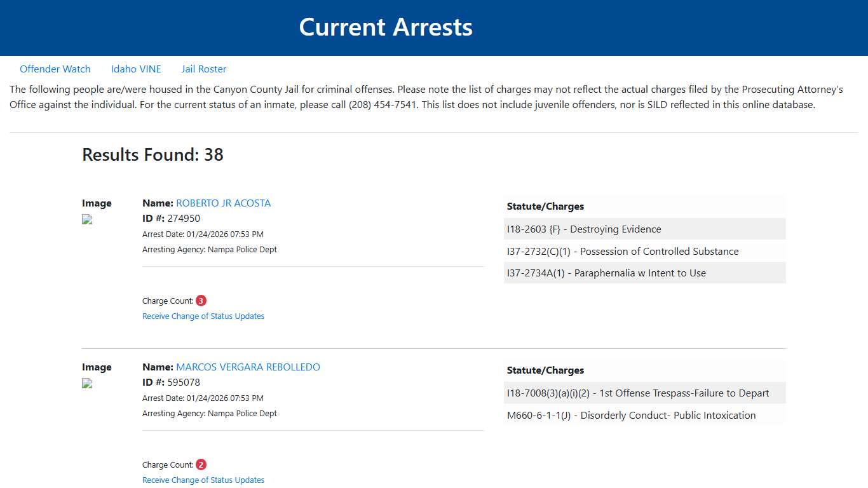This screenshot has width=868, height=488.
Task: Receive status updates for MARCOS VERGARA REBOLLEDO
Action: (x=203, y=480)
